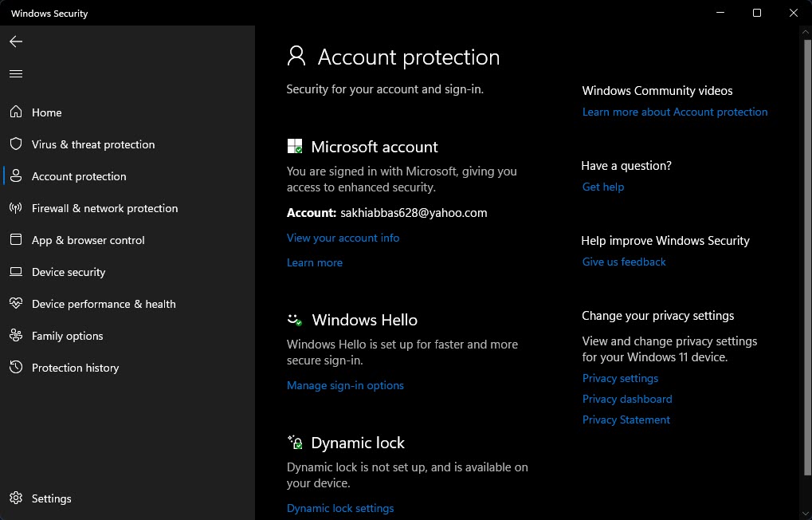Open Privacy dashboard link
Screen dimensions: 812x520
tap(627, 400)
